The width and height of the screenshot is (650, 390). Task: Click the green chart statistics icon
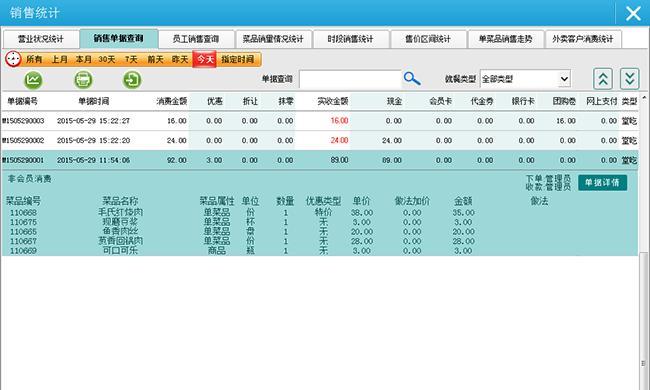click(33, 80)
